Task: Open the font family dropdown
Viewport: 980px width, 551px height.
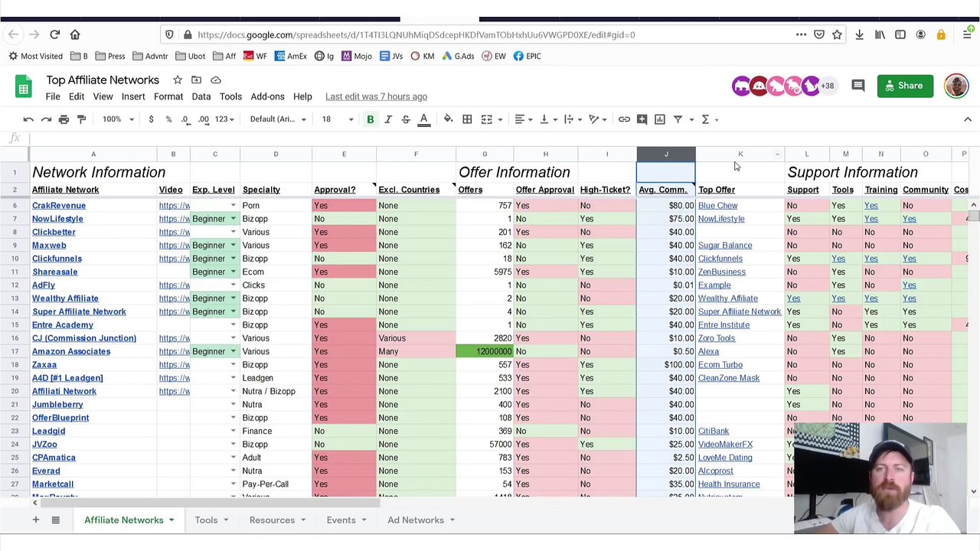Action: 278,119
